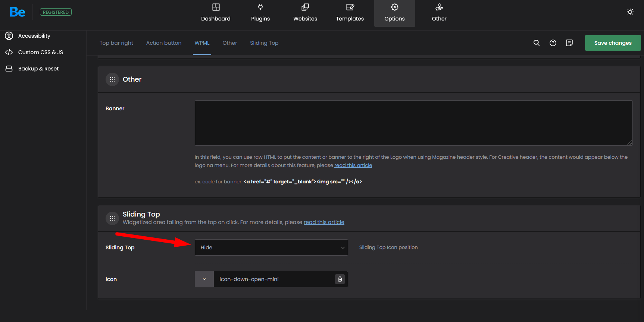Click the Banner field label

point(115,108)
